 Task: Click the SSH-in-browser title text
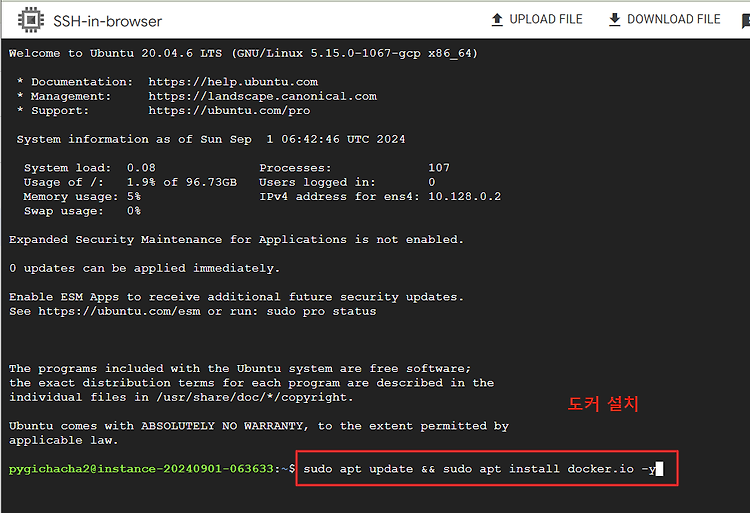click(x=108, y=21)
